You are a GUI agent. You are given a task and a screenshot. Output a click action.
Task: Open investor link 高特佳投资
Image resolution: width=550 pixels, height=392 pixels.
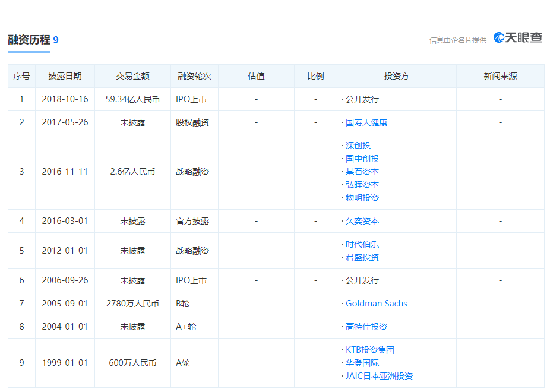pyautogui.click(x=366, y=327)
